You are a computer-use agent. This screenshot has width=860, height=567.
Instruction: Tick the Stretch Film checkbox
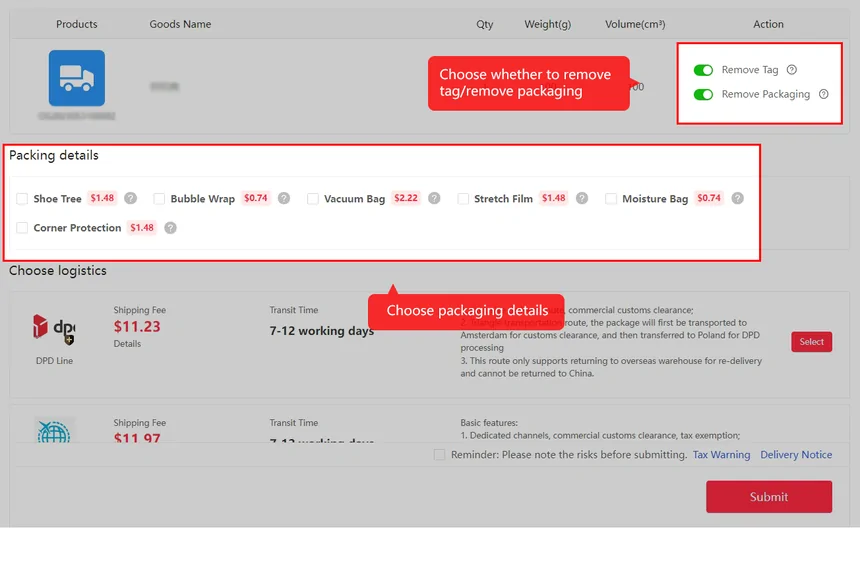tap(463, 199)
